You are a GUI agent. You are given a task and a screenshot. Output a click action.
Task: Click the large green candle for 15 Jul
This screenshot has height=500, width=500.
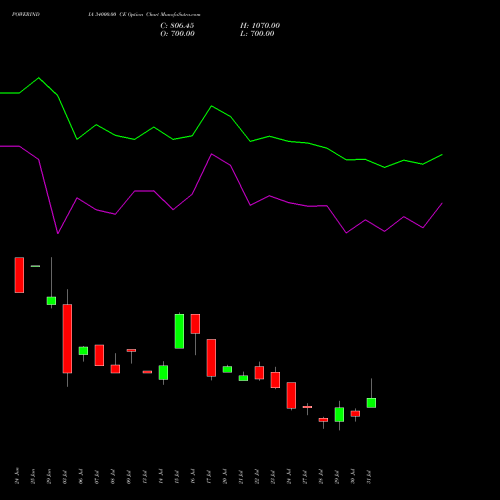[179, 331]
